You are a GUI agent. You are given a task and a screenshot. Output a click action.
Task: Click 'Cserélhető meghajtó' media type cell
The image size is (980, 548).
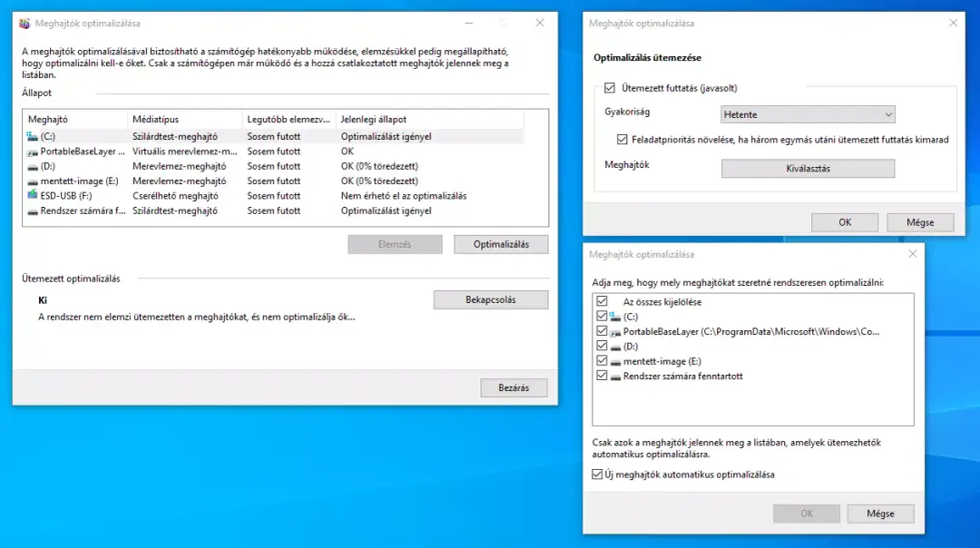176,196
